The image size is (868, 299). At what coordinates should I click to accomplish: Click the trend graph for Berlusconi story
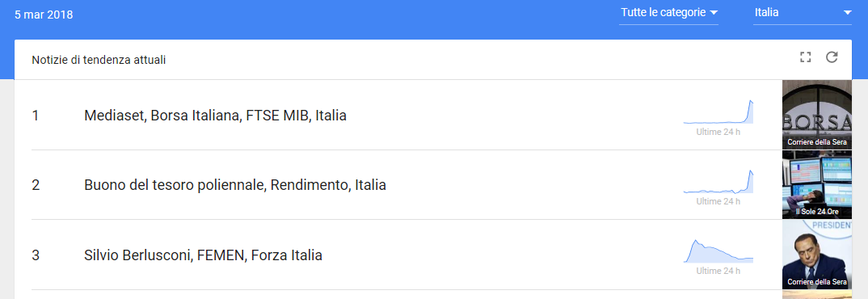(x=718, y=251)
